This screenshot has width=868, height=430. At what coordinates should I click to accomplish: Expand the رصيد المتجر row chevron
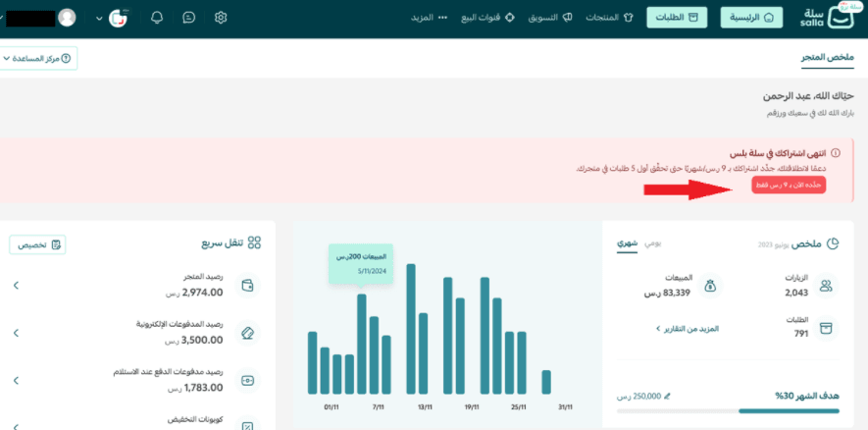click(16, 286)
